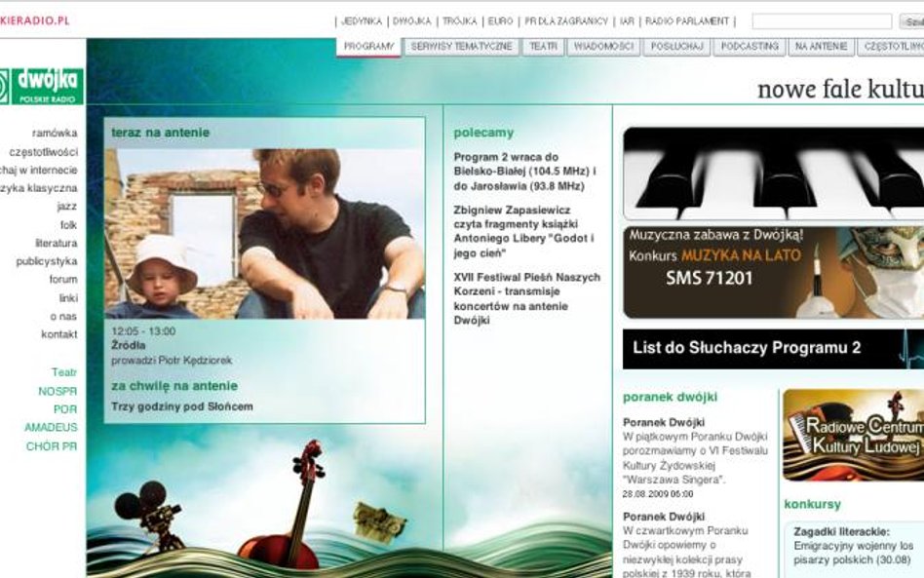Open częstotliwości in the sidebar
924x578 pixels.
click(x=44, y=152)
